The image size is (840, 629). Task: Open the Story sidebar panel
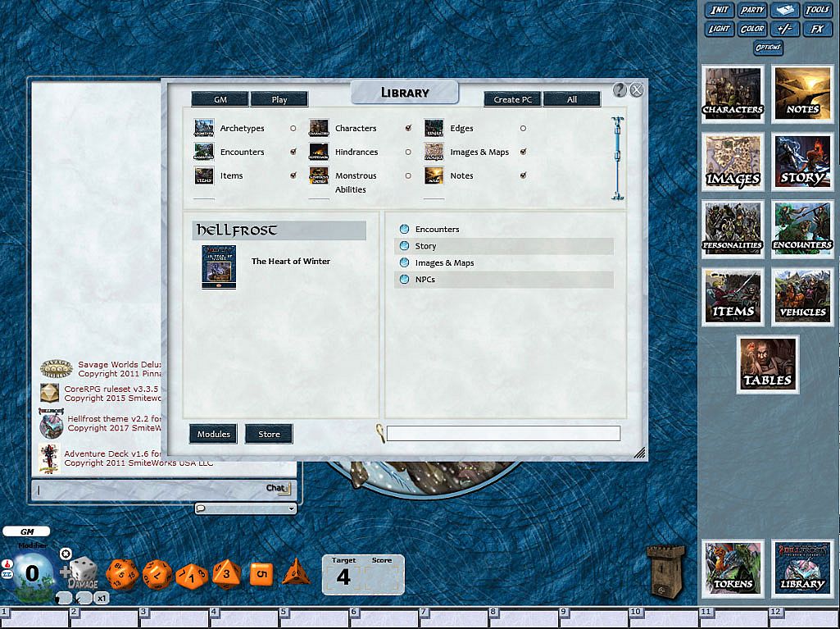(802, 162)
